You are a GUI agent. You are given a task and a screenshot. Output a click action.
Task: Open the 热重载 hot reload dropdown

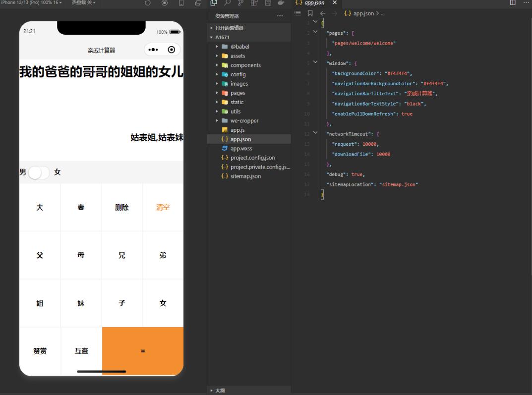(83, 3)
